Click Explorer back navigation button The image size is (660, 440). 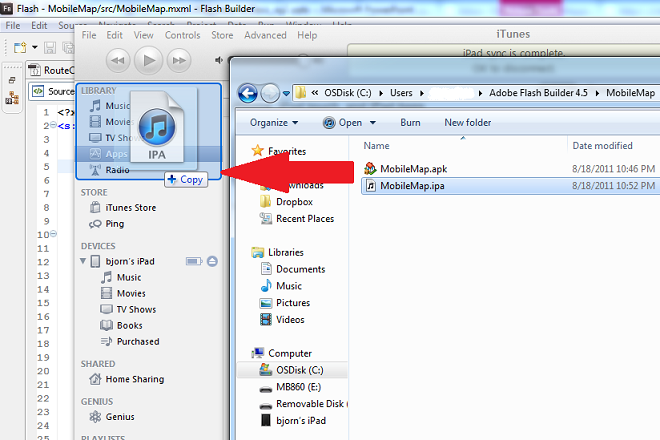coord(248,93)
